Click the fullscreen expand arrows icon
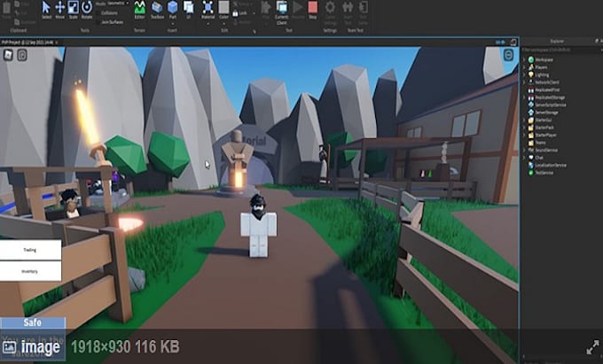The image size is (603, 364). pyautogui.click(x=592, y=347)
